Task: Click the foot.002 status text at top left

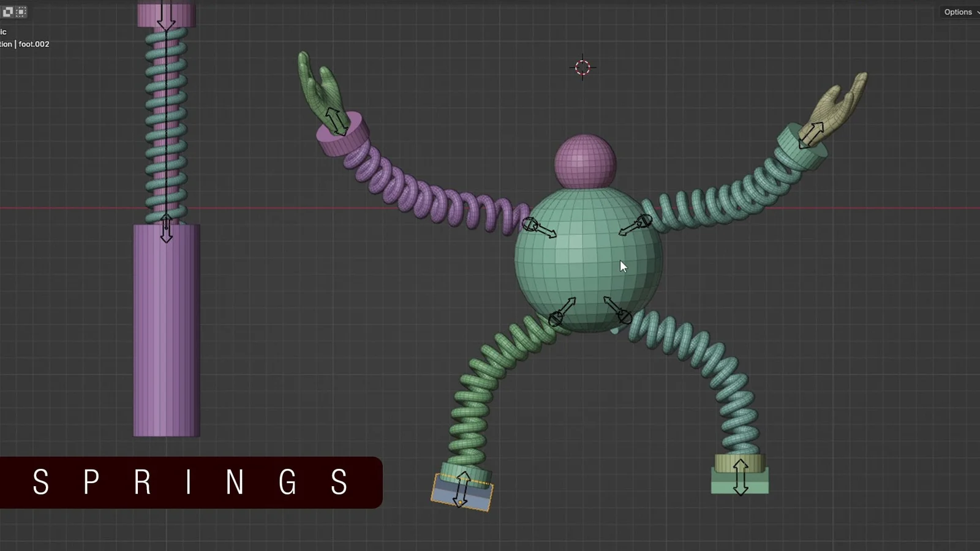Action: [34, 44]
